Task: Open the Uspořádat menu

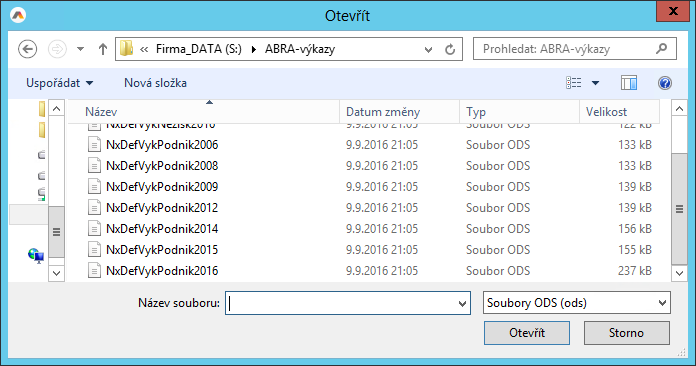Action: (59, 83)
